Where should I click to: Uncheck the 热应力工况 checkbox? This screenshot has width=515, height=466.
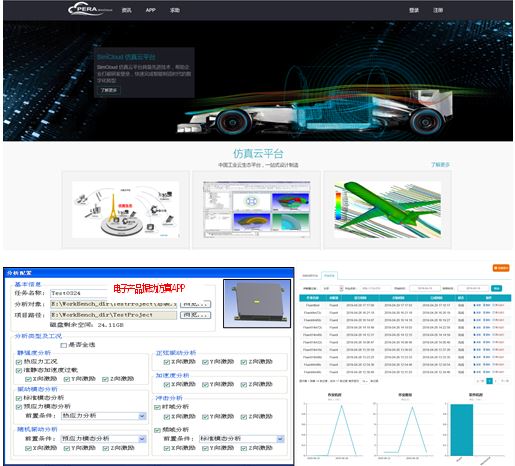click(19, 362)
